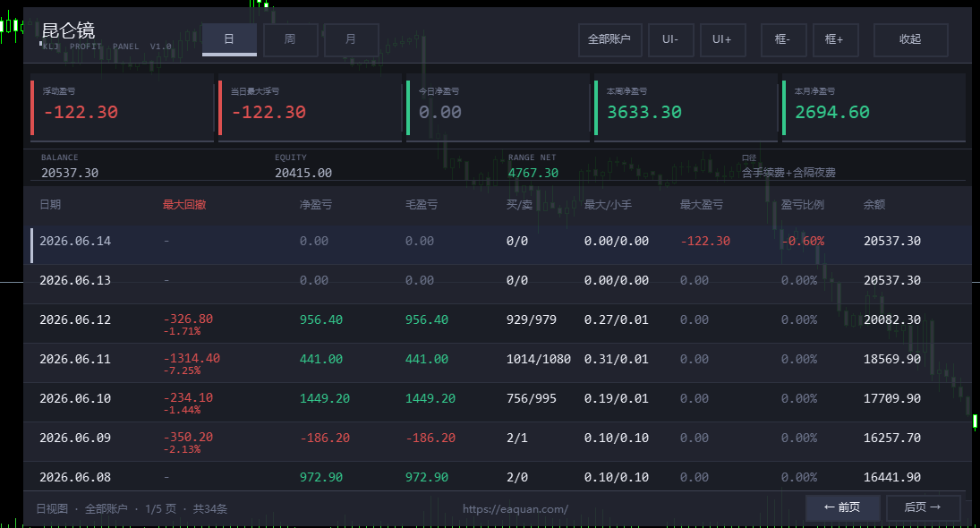The height and width of the screenshot is (528, 980).
Task: Click balance 18569.90 cell
Action: pyautogui.click(x=892, y=359)
